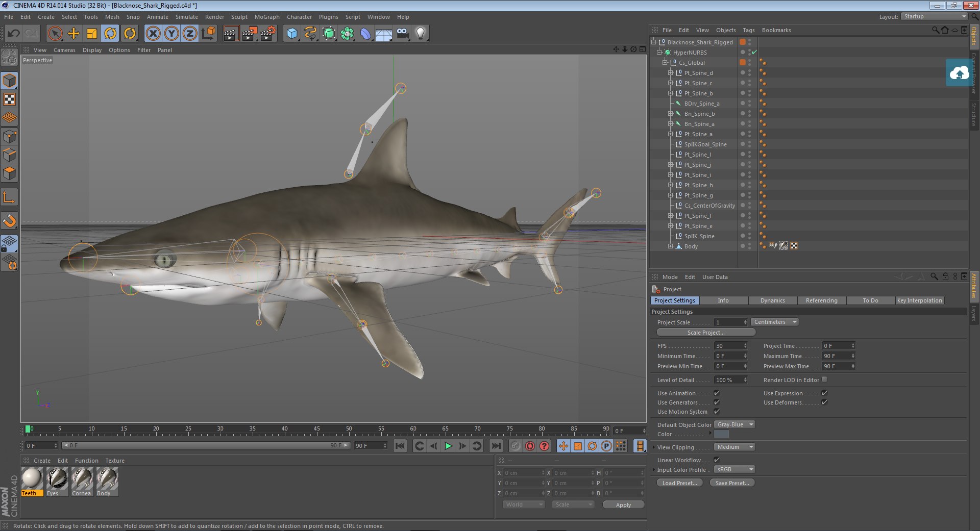Viewport: 980px width, 531px height.
Task: Open the Array modeling objects icon
Action: 347,34
